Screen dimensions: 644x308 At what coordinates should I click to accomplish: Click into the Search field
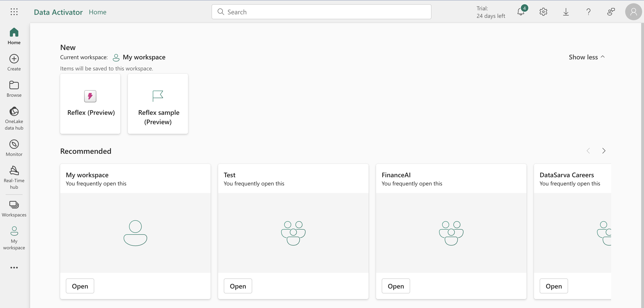coord(322,12)
